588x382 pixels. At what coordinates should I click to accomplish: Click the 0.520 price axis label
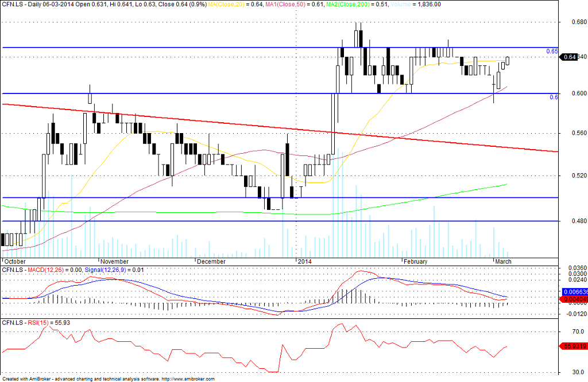point(579,176)
